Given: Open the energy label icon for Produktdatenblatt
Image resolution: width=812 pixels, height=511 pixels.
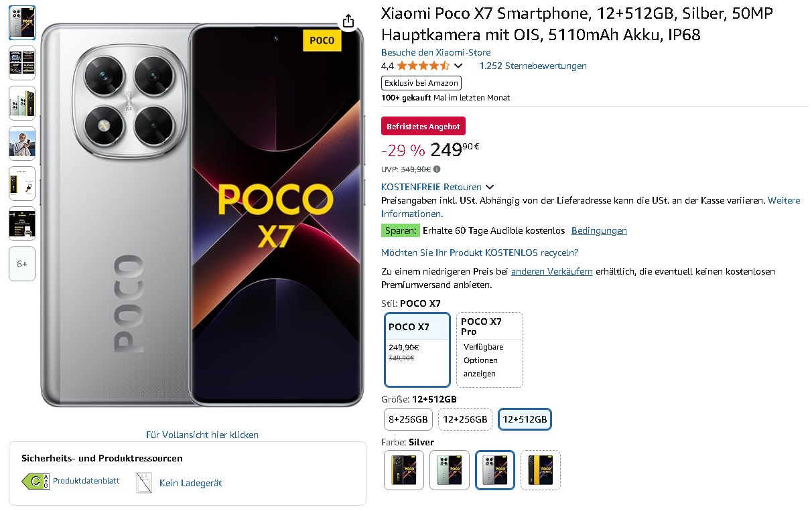Looking at the screenshot, I should pyautogui.click(x=36, y=482).
